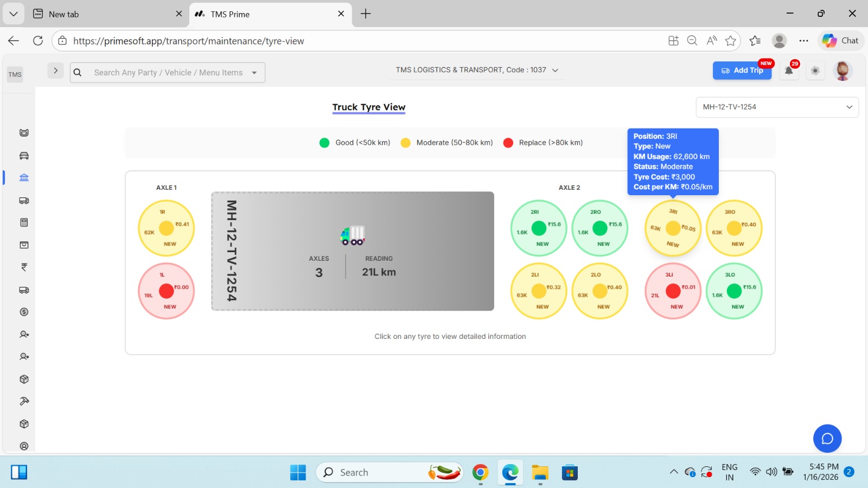Open the delivery truck icon in sidebar
This screenshot has width=868, height=488.
[23, 290]
